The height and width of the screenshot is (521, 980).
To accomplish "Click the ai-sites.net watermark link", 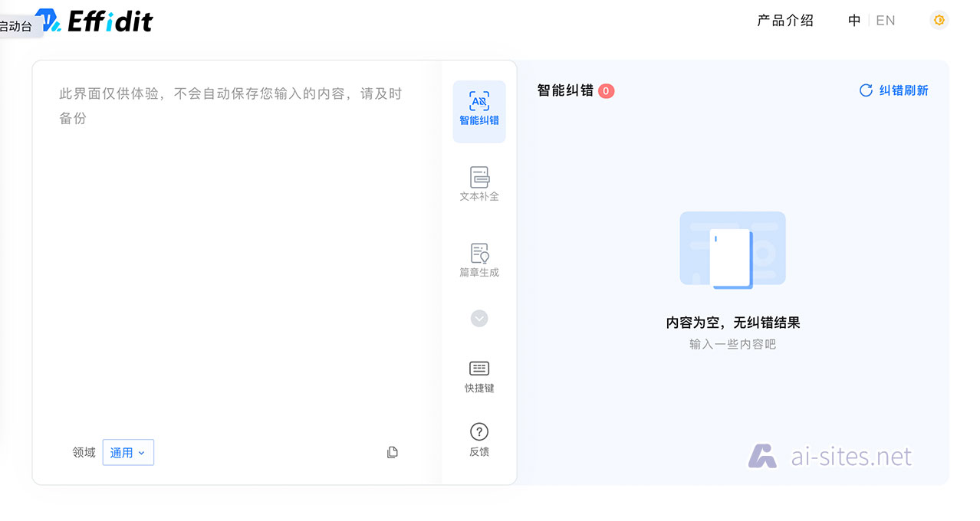I will (830, 457).
